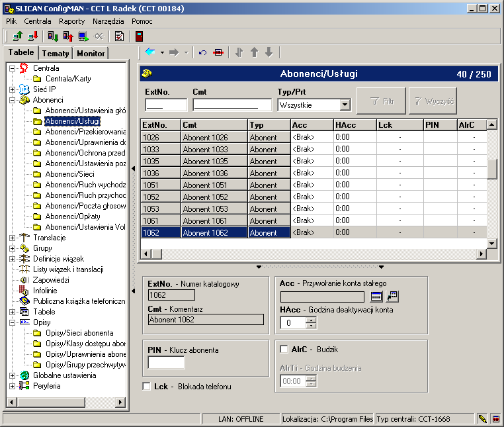Select Opisy/Sieci abonenta in the tree
504x427 pixels.
pyautogui.click(x=79, y=333)
